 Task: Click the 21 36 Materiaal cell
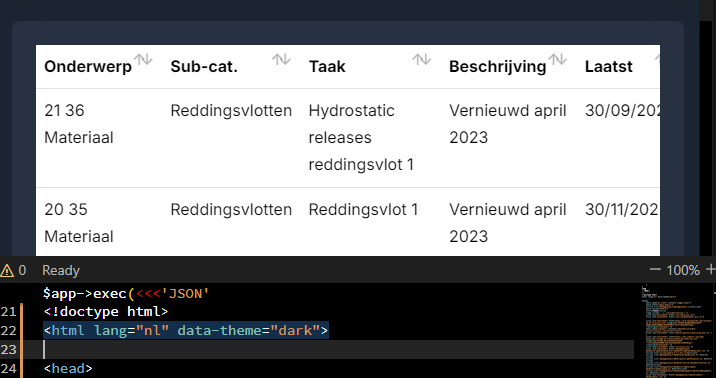click(79, 124)
